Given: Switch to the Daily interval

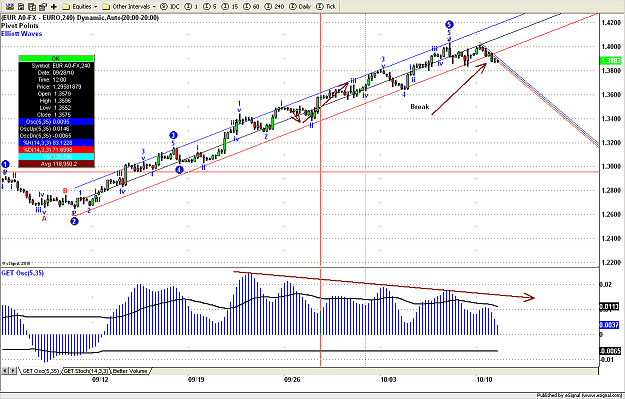Looking at the screenshot, I should [300, 6].
